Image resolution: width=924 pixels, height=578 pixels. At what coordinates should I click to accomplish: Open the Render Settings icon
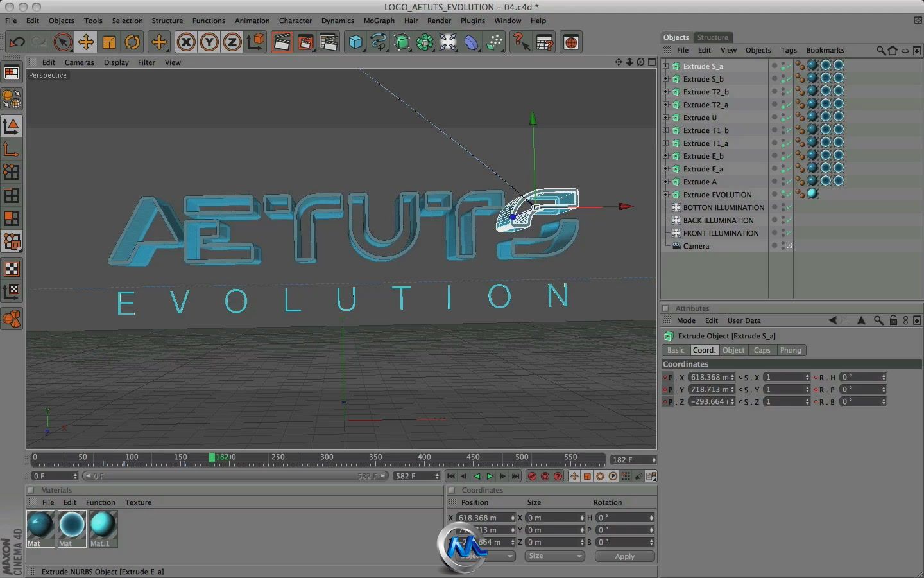click(x=329, y=42)
